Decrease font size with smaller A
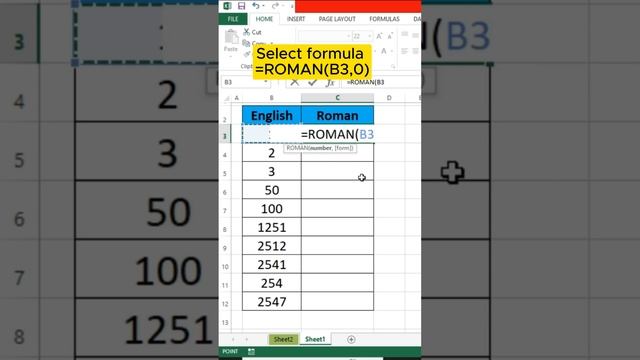640x360 pixels. pyautogui.click(x=390, y=37)
